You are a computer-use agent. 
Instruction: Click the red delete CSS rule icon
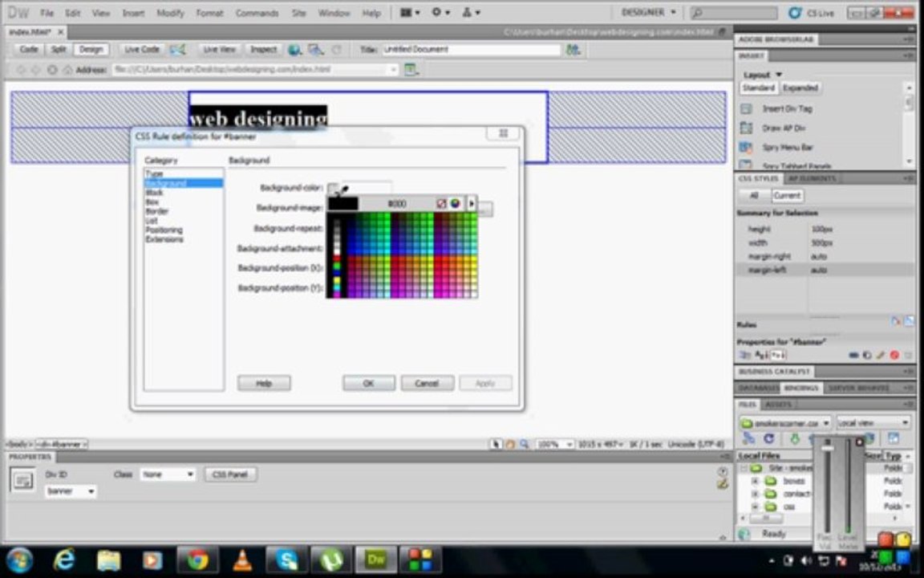[x=894, y=355]
